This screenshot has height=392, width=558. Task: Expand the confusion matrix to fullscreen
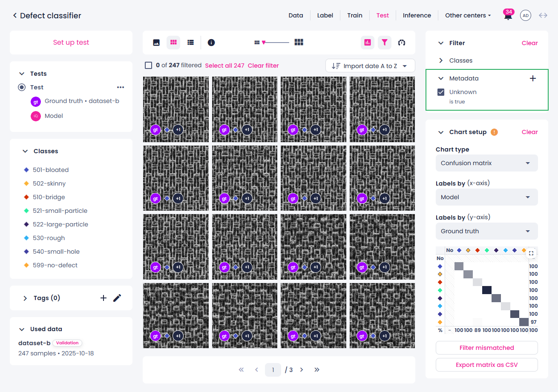click(531, 253)
